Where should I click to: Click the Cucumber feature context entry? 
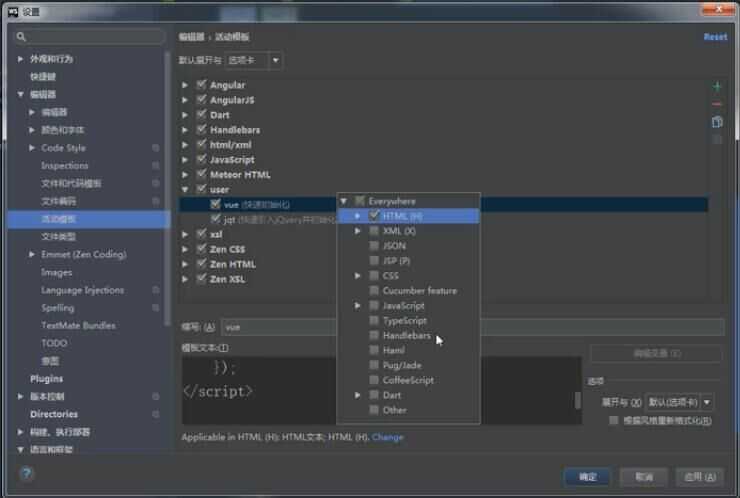click(420, 291)
